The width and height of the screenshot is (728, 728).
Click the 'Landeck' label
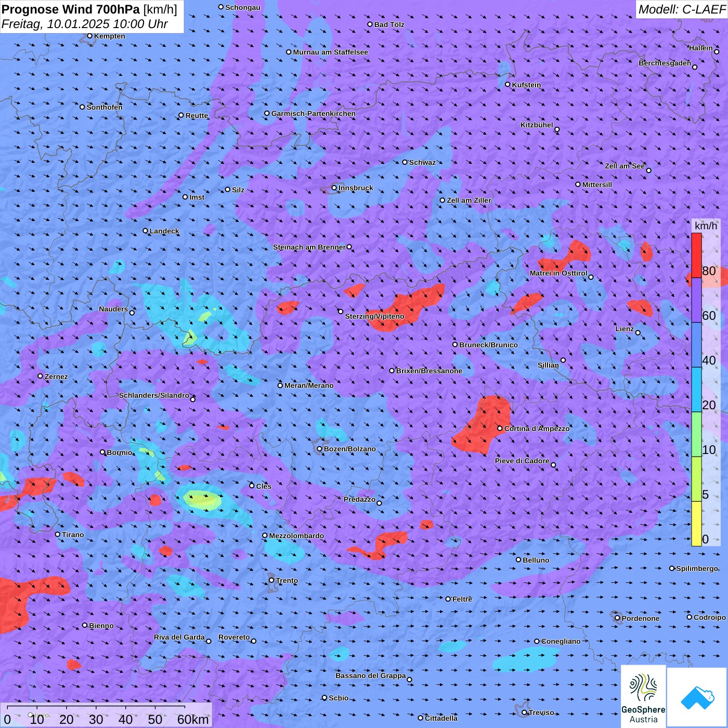[x=164, y=231]
